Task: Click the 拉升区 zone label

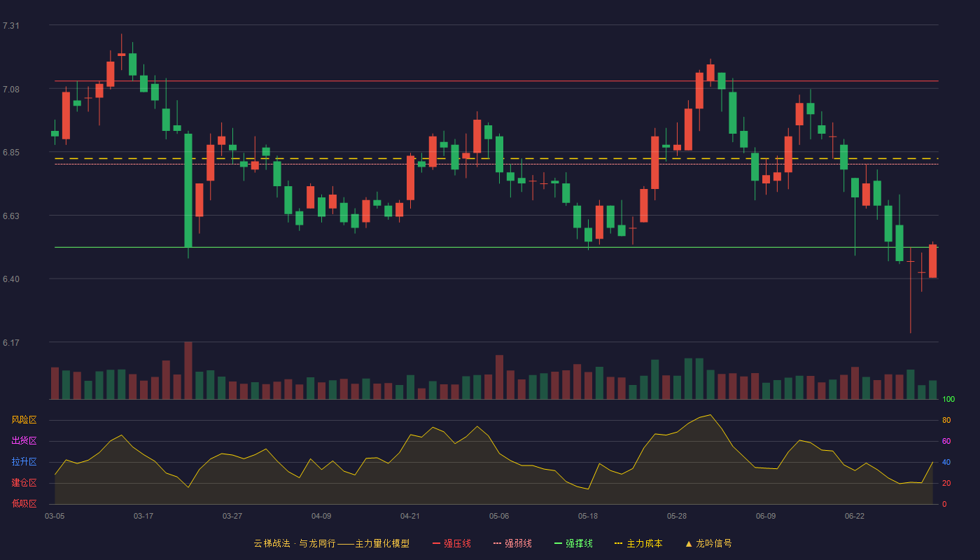Action: coord(24,462)
